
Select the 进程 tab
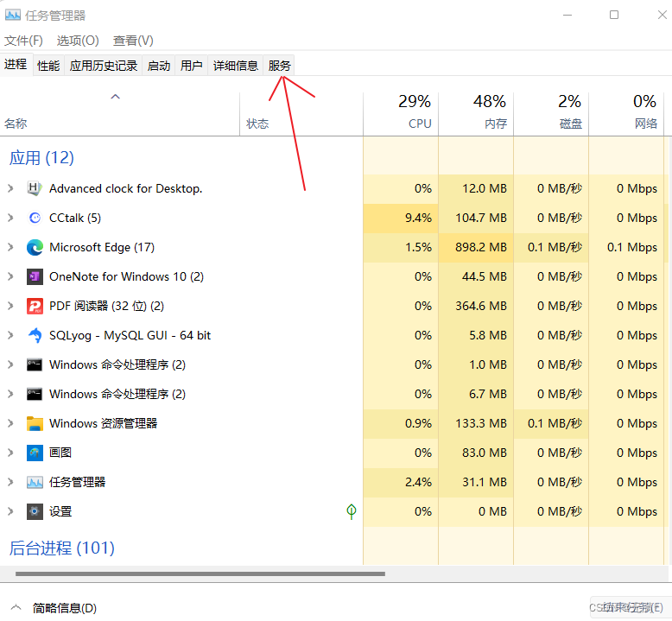[16, 65]
